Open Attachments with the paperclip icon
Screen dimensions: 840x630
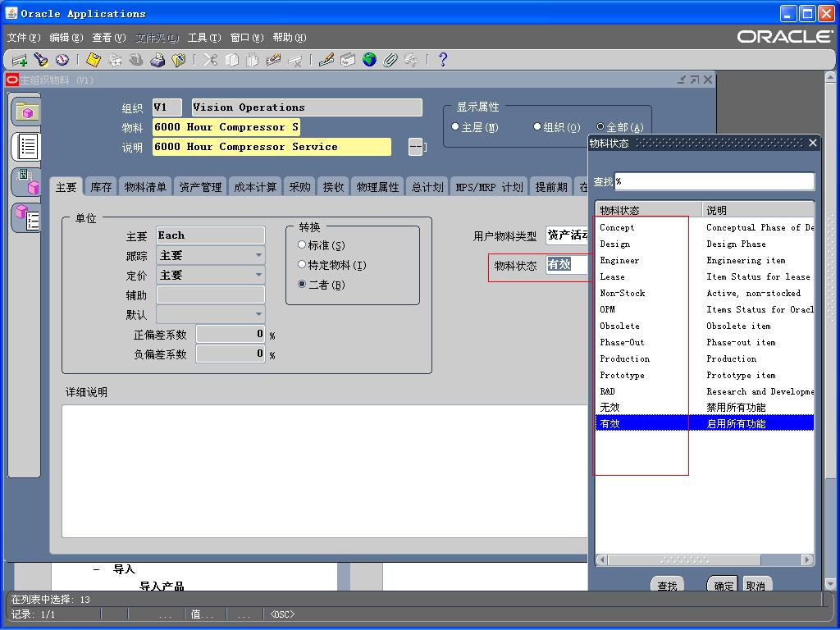[390, 60]
